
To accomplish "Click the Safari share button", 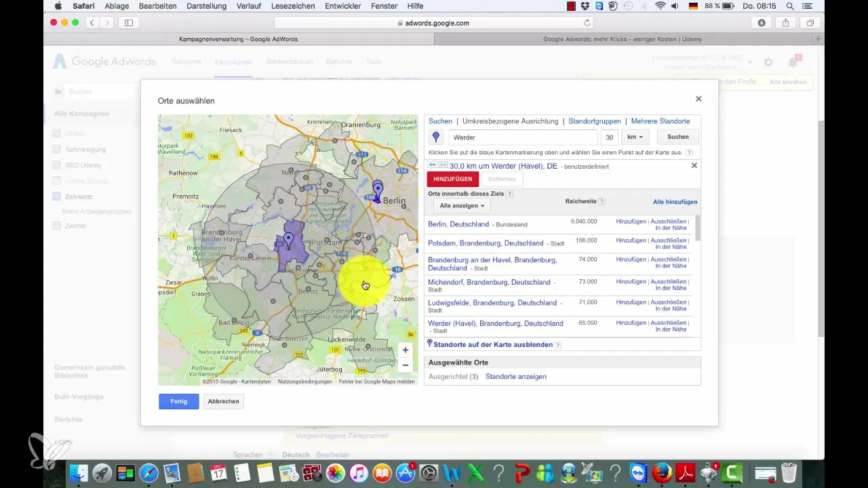I will click(x=786, y=22).
